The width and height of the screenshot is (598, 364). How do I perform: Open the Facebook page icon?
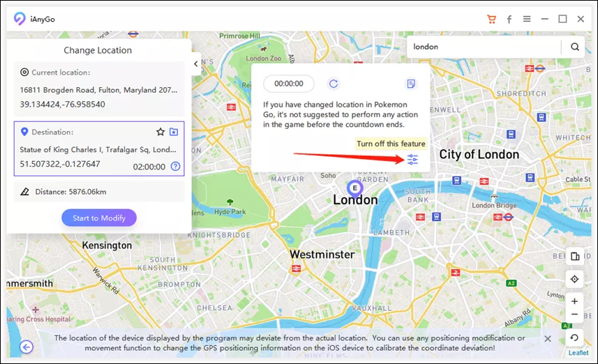click(x=509, y=20)
